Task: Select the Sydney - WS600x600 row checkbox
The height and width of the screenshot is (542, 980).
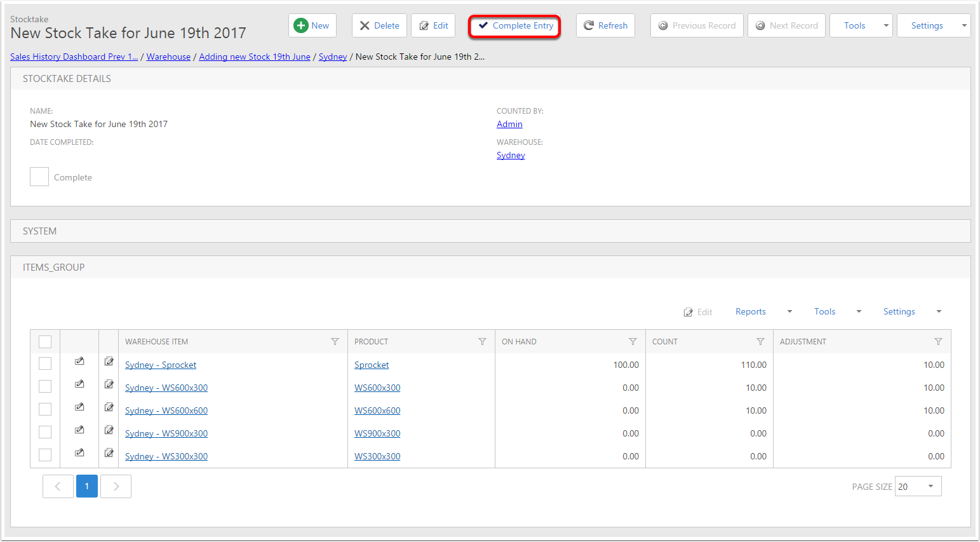Action: click(x=45, y=409)
